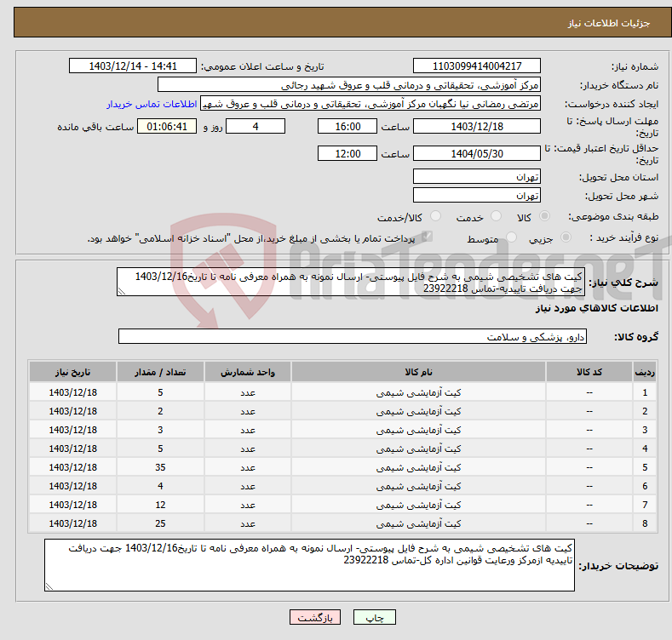Click the announcement date field 1403/12/14 - 14:41
672x640 pixels.
(133, 66)
